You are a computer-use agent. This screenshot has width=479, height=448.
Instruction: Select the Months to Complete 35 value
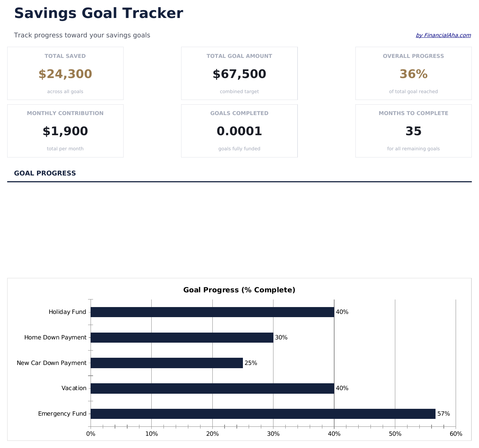pos(413,131)
